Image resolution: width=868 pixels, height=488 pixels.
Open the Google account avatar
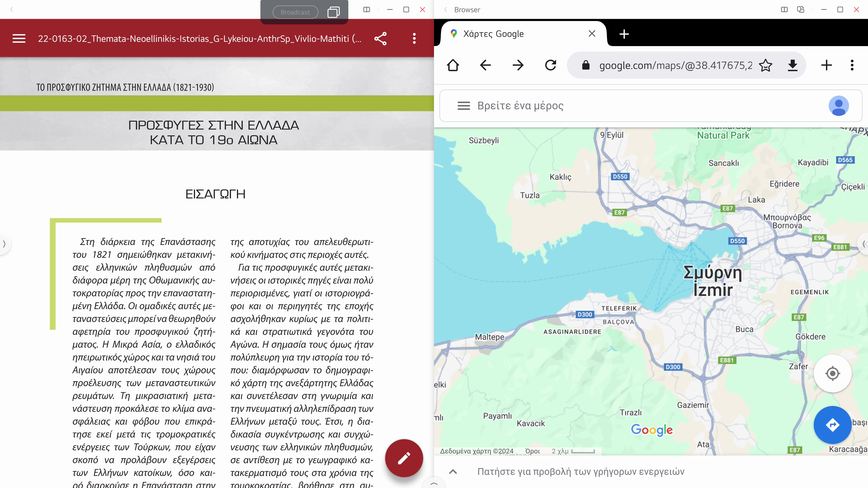[838, 106]
